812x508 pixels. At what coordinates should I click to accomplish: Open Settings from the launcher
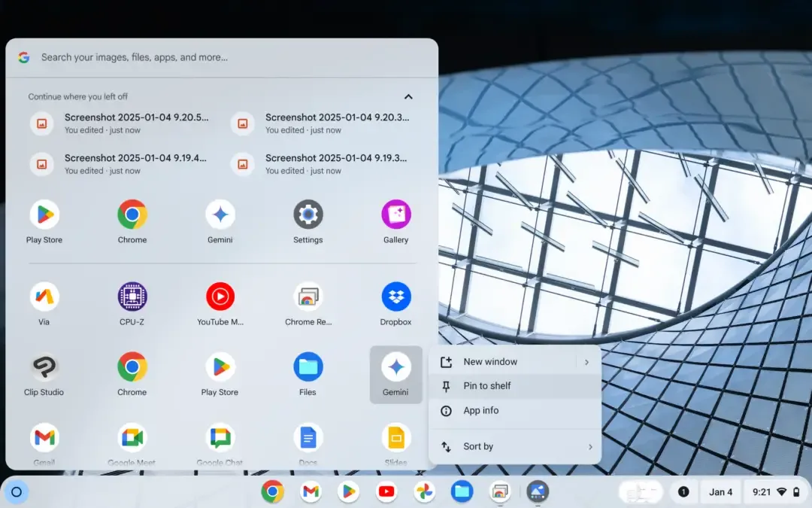(308, 222)
